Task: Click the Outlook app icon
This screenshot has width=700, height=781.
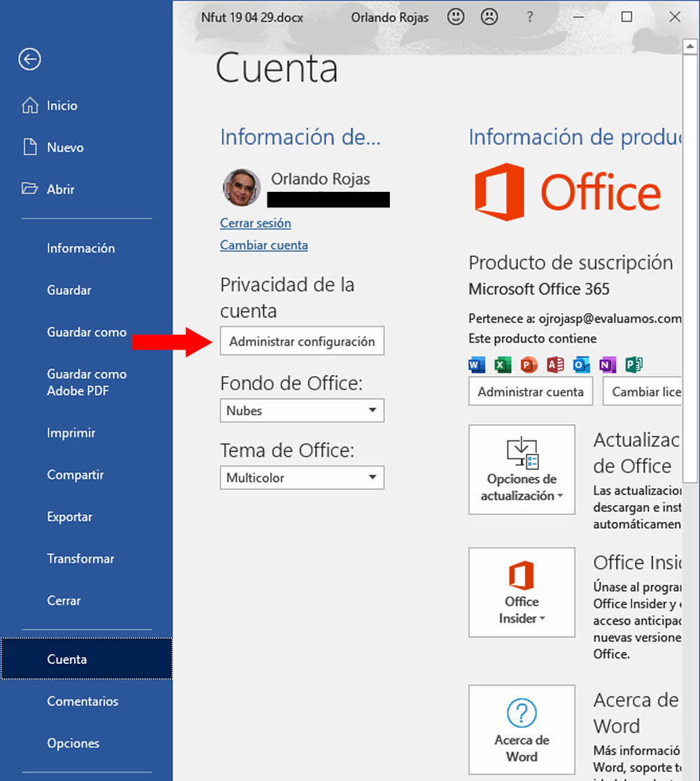Action: point(581,365)
